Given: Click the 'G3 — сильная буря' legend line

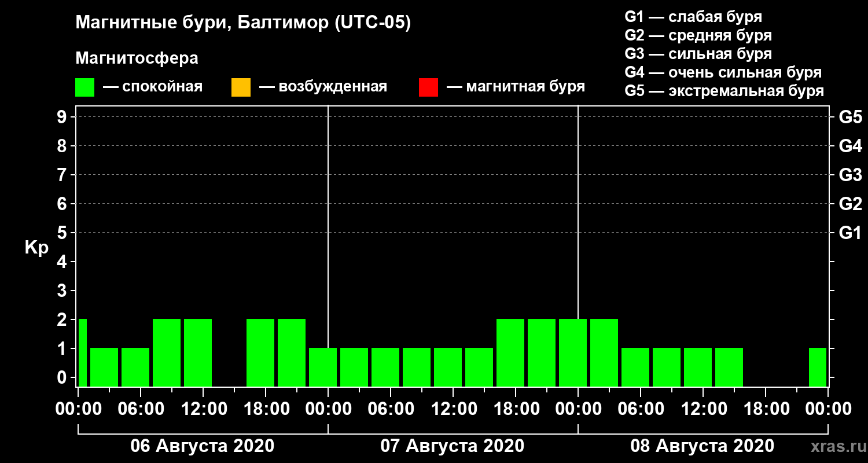Looking at the screenshot, I should pyautogui.click(x=698, y=54).
